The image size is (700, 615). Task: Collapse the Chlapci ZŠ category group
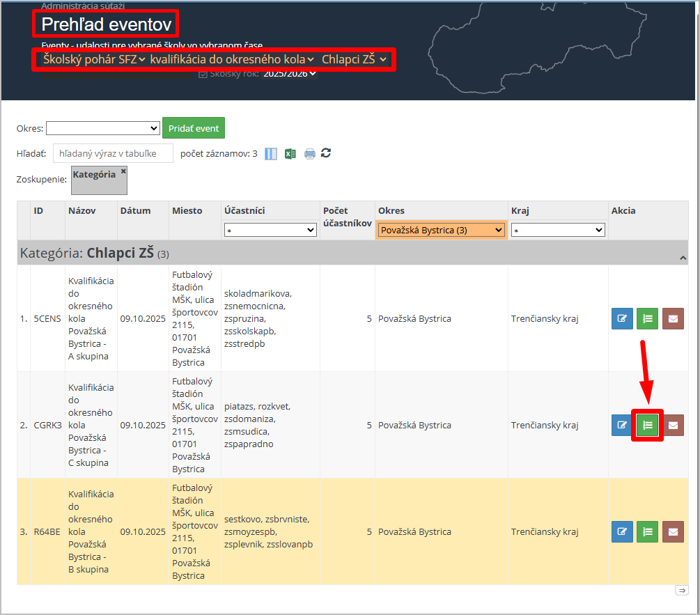coord(683,258)
